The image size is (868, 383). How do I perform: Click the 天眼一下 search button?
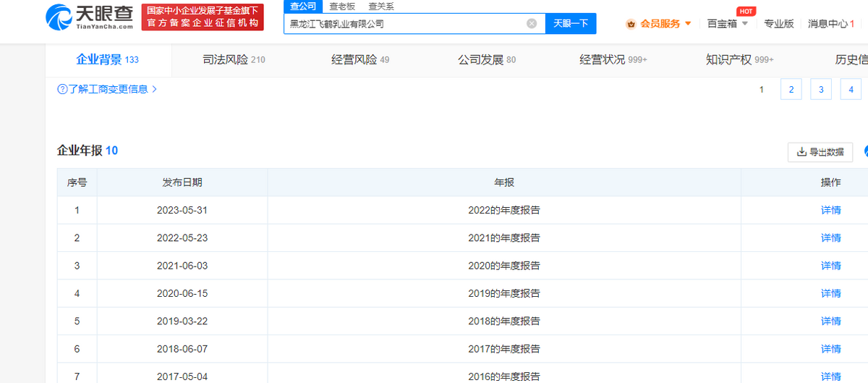click(571, 23)
